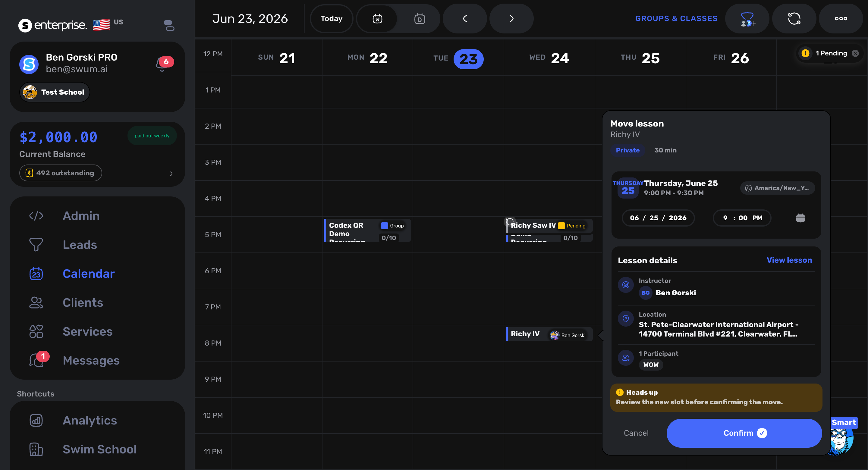Select Wednesday 24 day header
868x470 pixels.
(x=549, y=58)
